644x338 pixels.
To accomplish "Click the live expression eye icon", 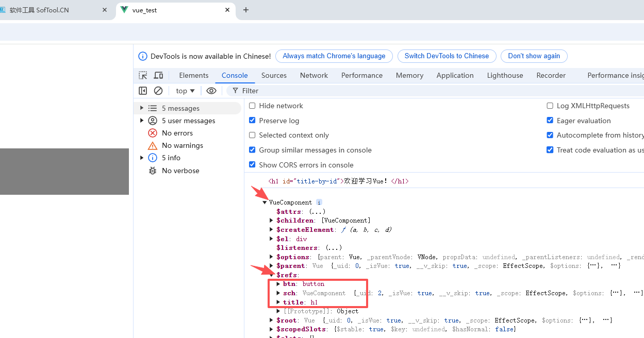I will (211, 91).
